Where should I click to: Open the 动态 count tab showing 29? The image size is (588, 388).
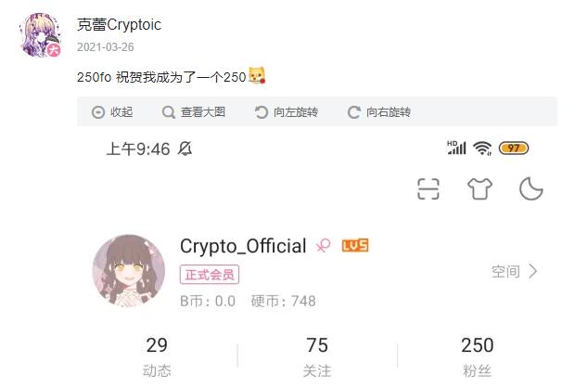[157, 356]
